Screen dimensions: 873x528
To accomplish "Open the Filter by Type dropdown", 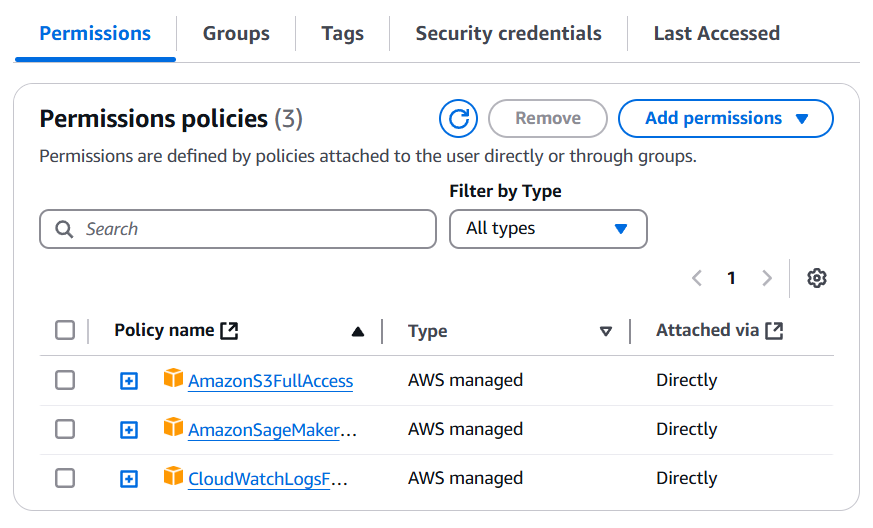I will point(548,229).
